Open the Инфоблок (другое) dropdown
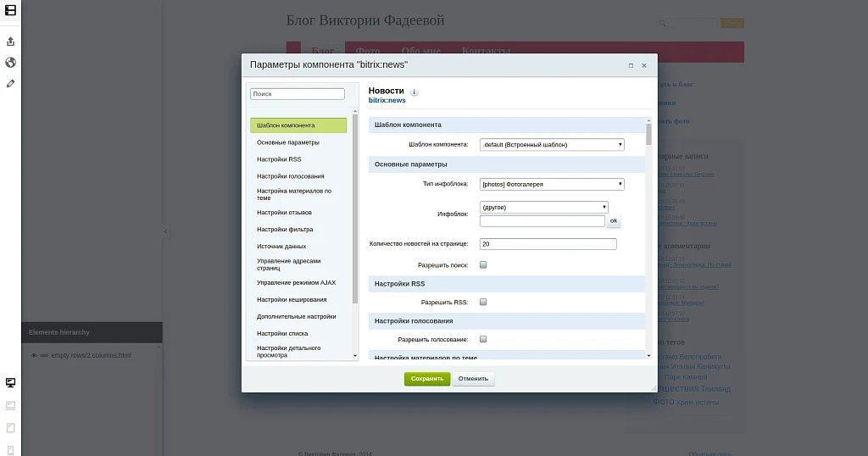 pos(544,207)
